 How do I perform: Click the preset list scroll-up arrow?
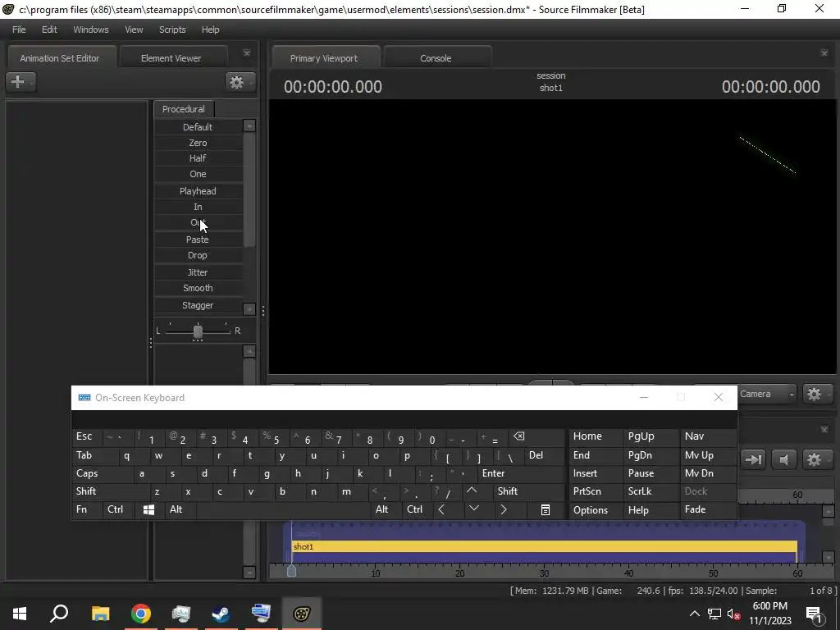coord(249,126)
